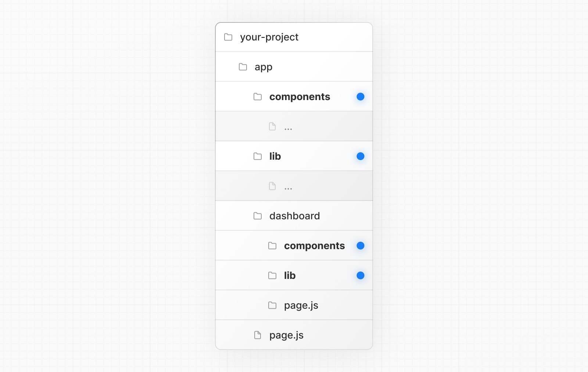
Task: Click the app folder icon
Action: (x=243, y=67)
